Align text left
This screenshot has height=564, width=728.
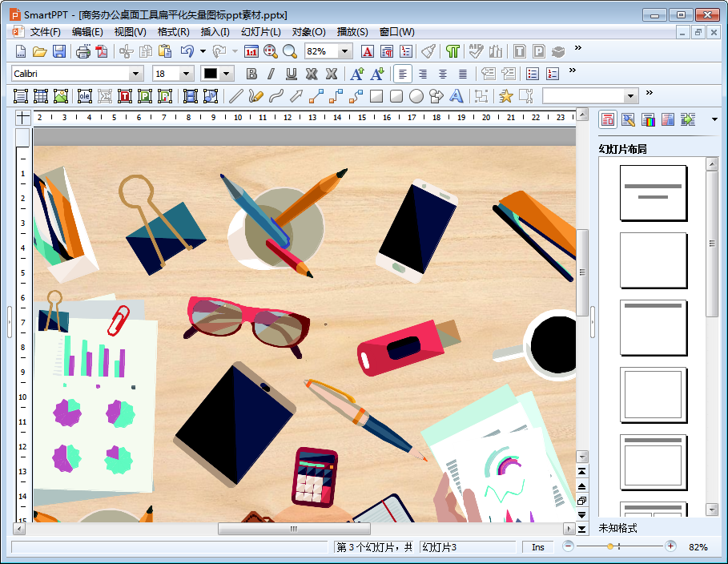pyautogui.click(x=403, y=74)
